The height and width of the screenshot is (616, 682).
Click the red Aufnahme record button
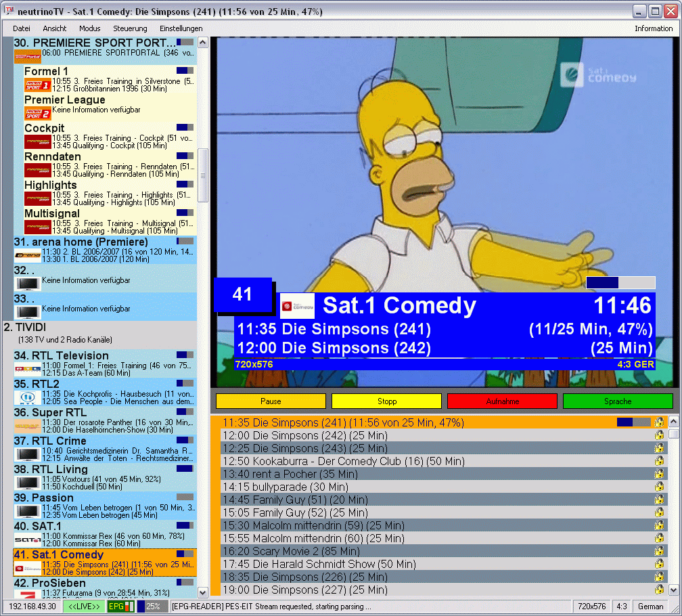pyautogui.click(x=502, y=401)
